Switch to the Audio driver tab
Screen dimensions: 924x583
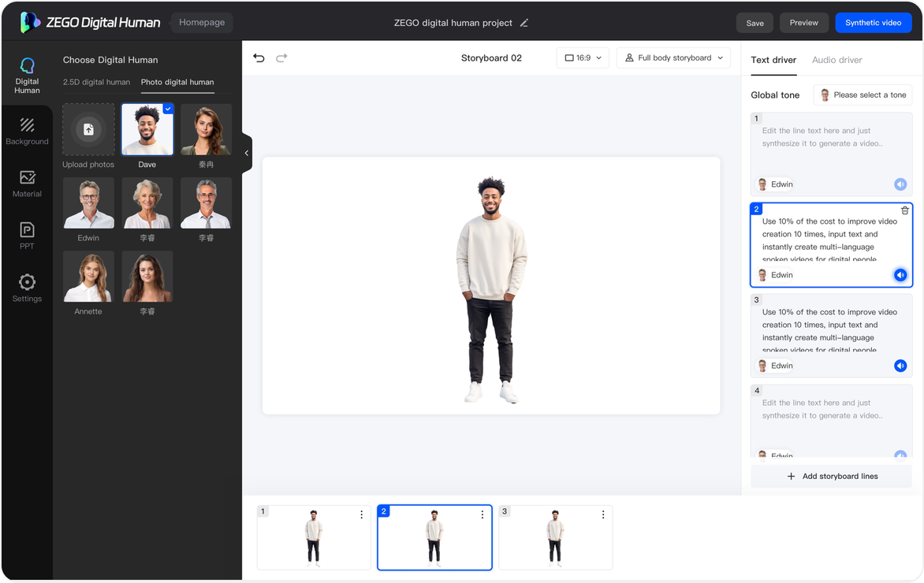coord(836,60)
